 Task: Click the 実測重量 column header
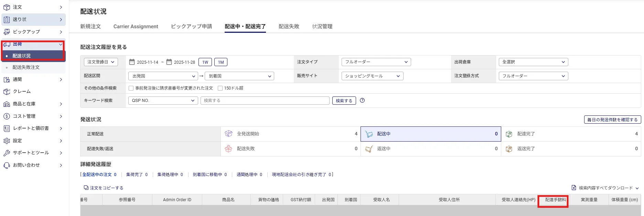click(x=589, y=200)
